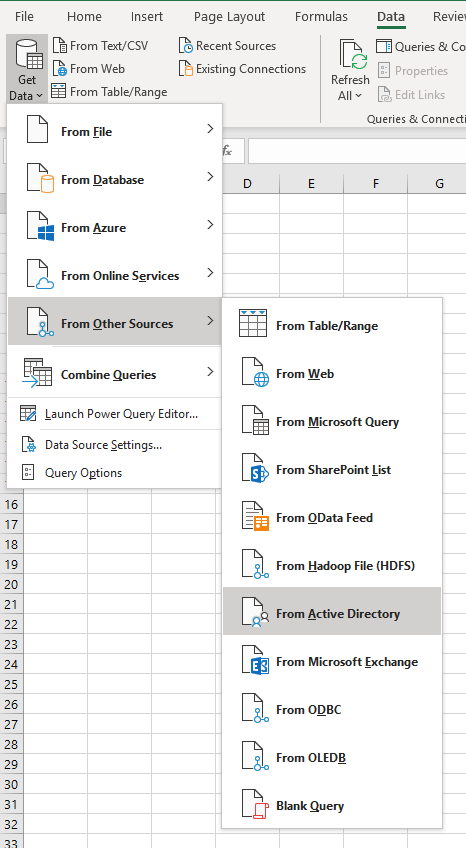This screenshot has width=466, height=848.
Task: Open the File tab
Action: 24,17
